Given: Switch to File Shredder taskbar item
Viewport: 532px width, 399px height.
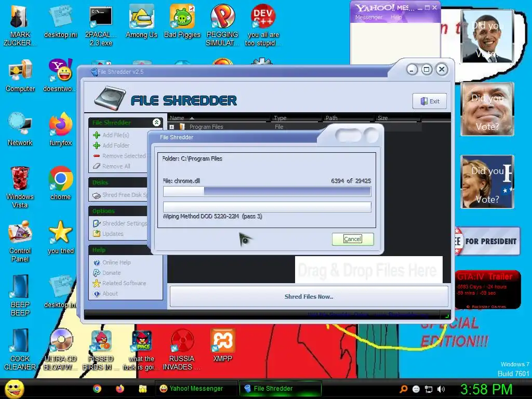Looking at the screenshot, I should click(x=280, y=389).
